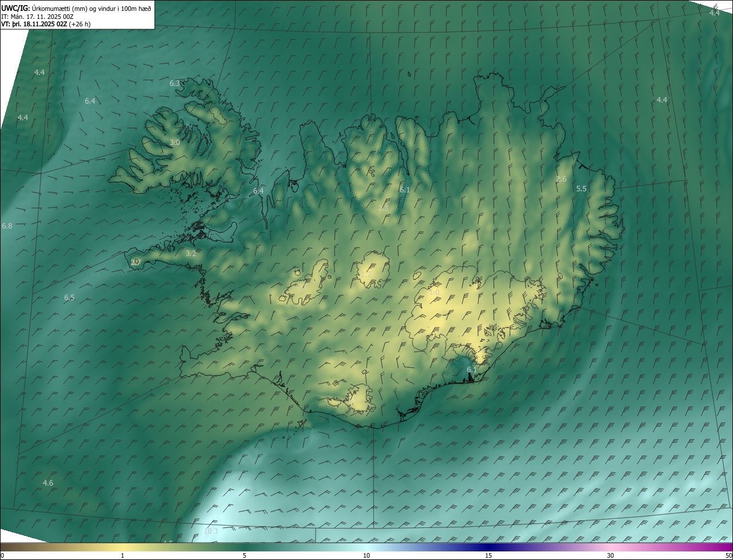Select the 5 label on the colour scale
733x560 pixels.
click(x=245, y=555)
